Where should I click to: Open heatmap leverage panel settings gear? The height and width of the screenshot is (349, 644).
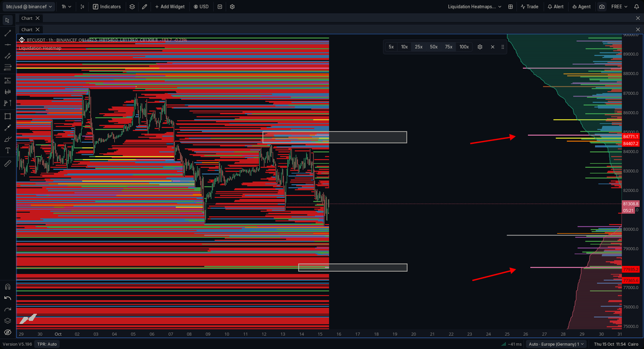coord(480,47)
